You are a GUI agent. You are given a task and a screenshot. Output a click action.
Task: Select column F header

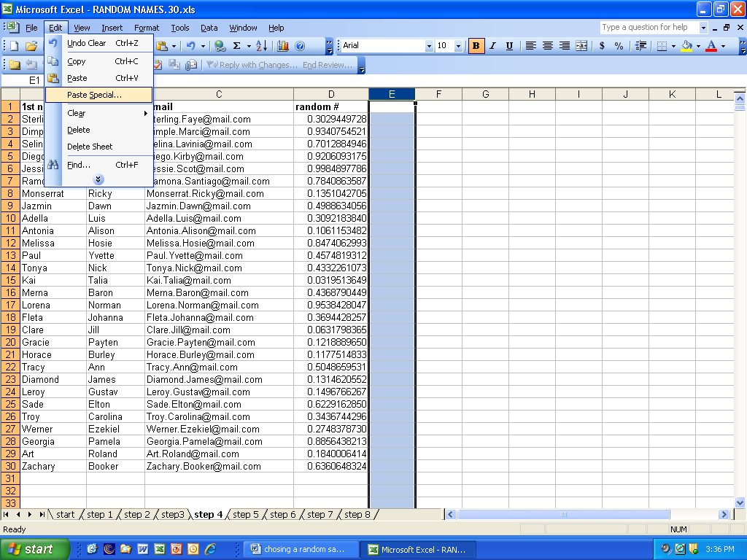(438, 94)
